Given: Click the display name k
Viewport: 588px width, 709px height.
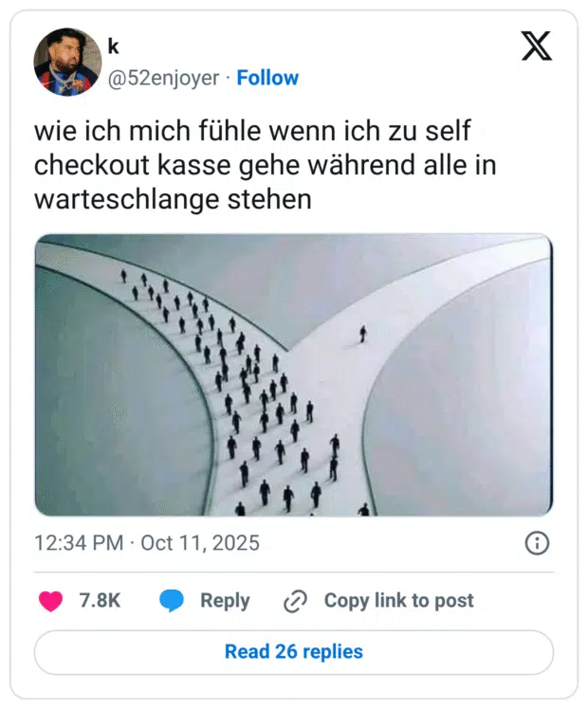Looking at the screenshot, I should 113,46.
